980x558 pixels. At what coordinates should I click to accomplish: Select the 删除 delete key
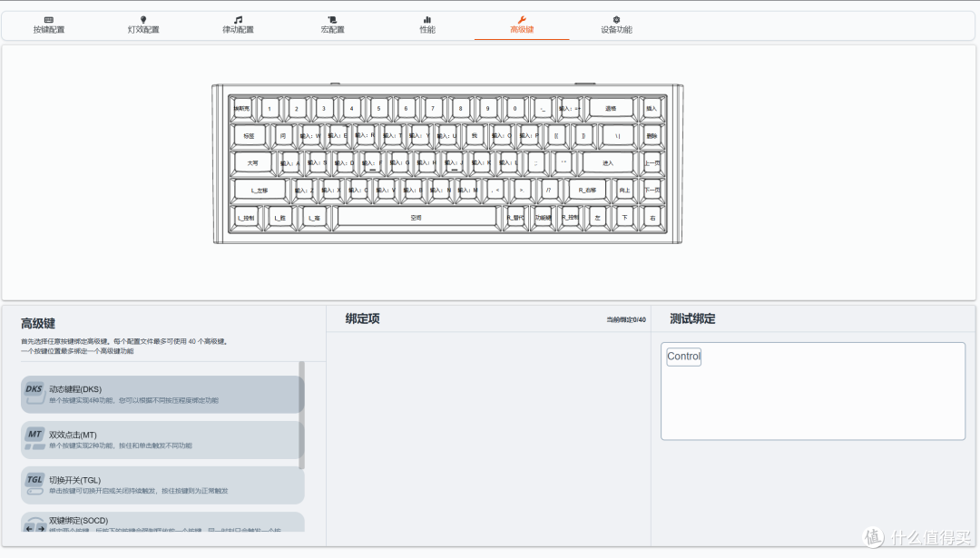click(x=652, y=135)
